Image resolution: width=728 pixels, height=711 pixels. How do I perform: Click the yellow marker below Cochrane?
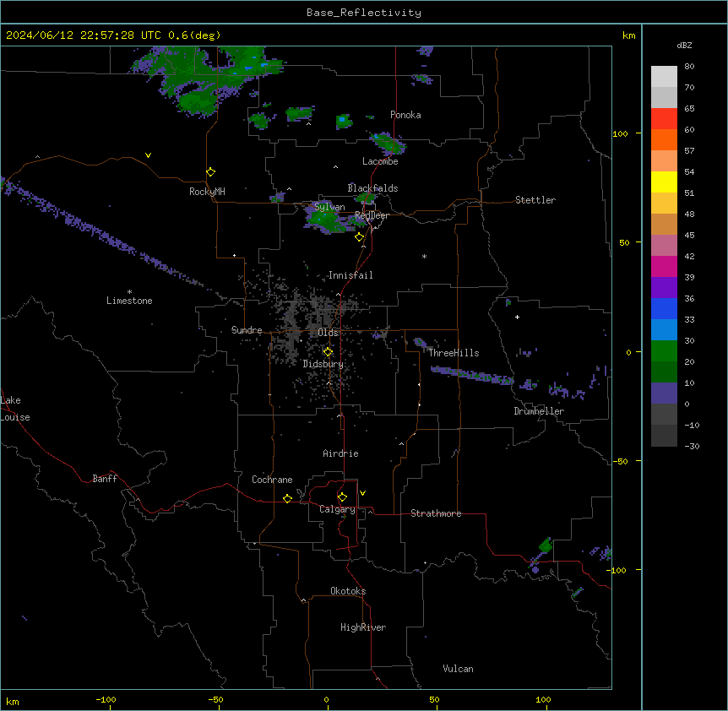tap(287, 498)
